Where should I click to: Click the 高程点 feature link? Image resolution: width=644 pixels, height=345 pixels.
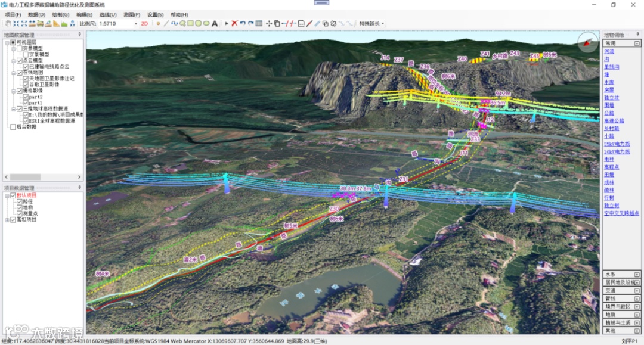coord(612,167)
